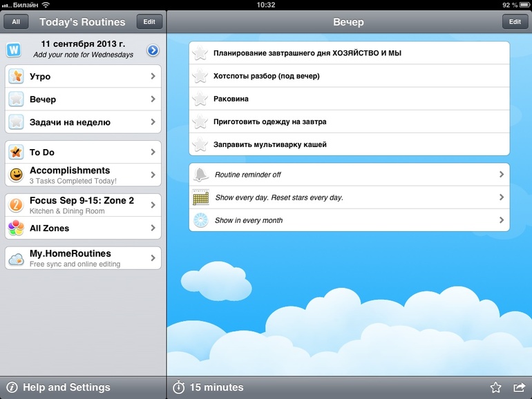Tap the orange Zone 2 focus icon
The height and width of the screenshot is (399, 532).
16,205
